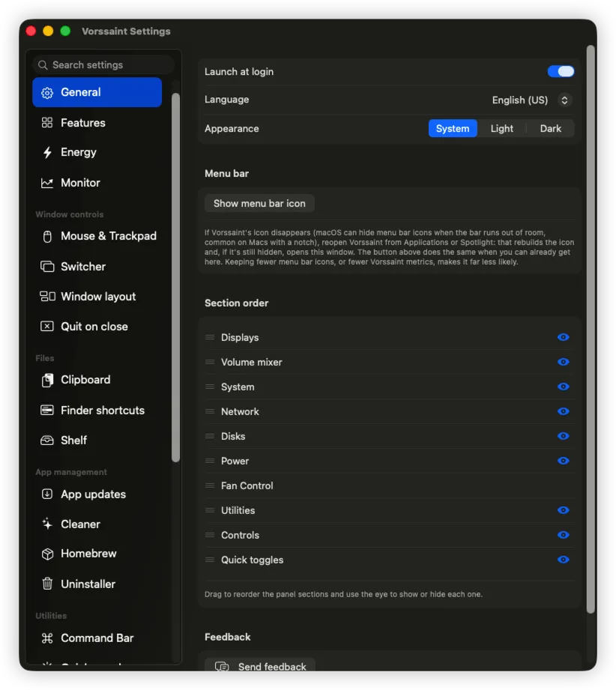Click the Menu bar heading
The image size is (616, 690).
tap(227, 174)
